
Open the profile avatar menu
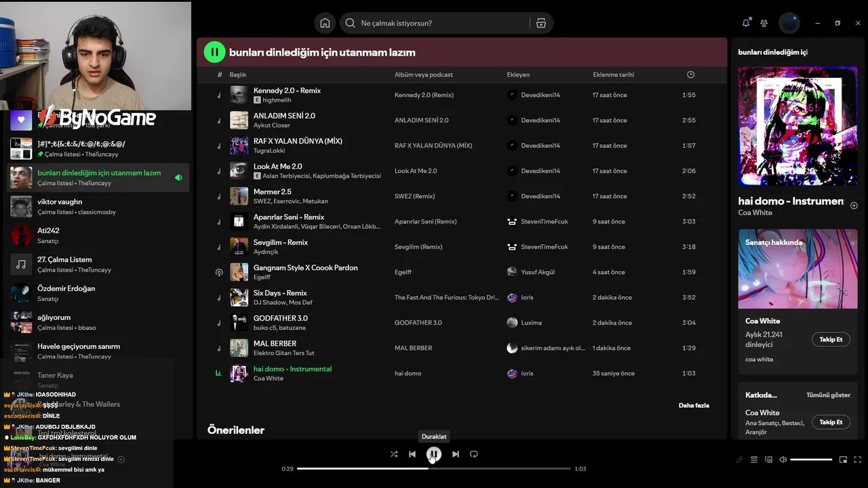click(x=789, y=23)
